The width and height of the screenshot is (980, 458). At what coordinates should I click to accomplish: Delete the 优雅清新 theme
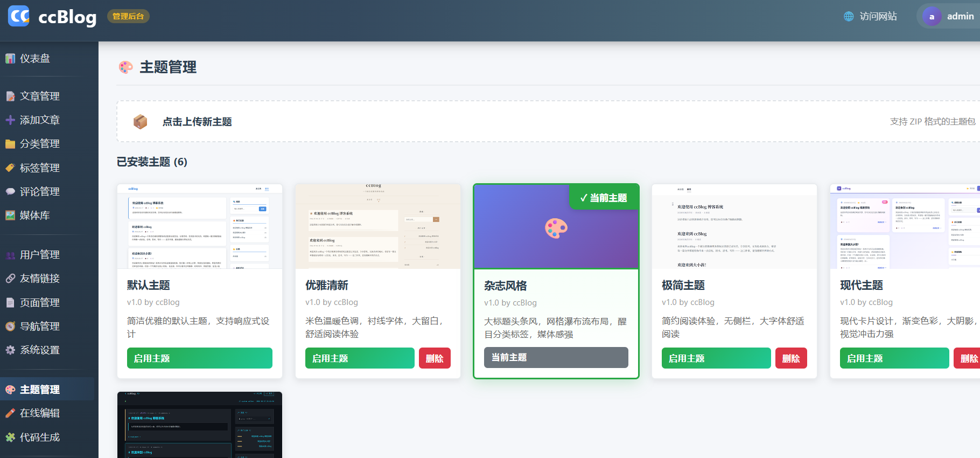pos(435,358)
